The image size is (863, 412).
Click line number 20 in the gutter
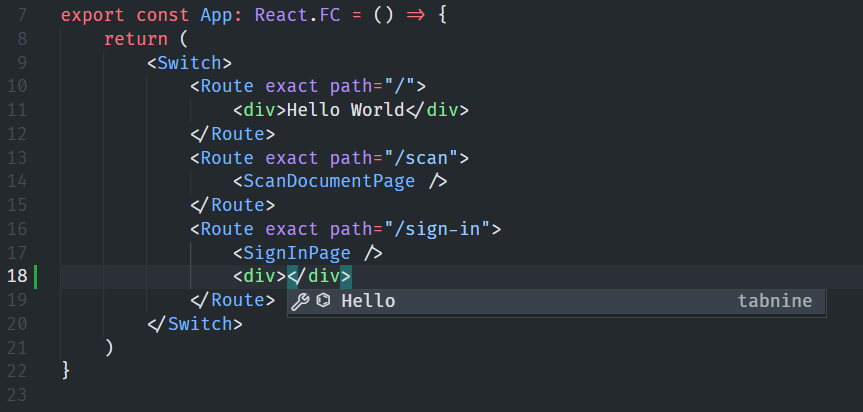(x=17, y=324)
